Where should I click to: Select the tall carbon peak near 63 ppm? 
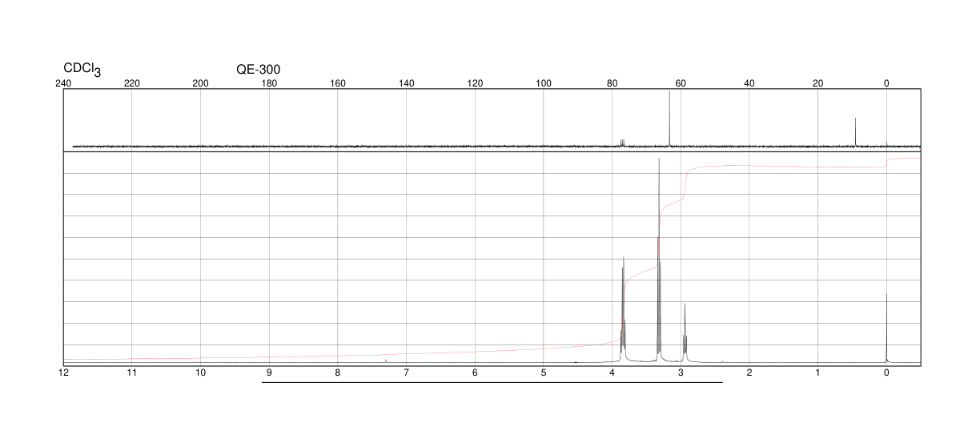pos(669,119)
